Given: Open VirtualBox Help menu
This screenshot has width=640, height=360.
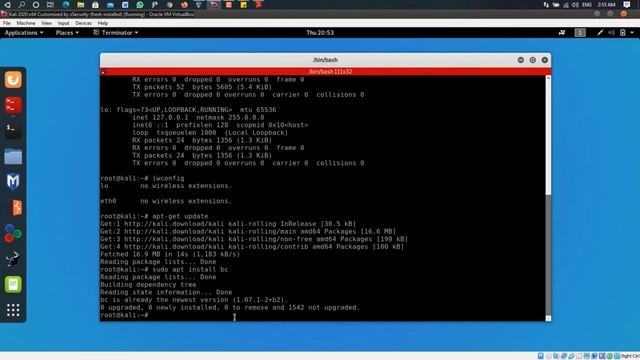Looking at the screenshot, I should (102, 23).
